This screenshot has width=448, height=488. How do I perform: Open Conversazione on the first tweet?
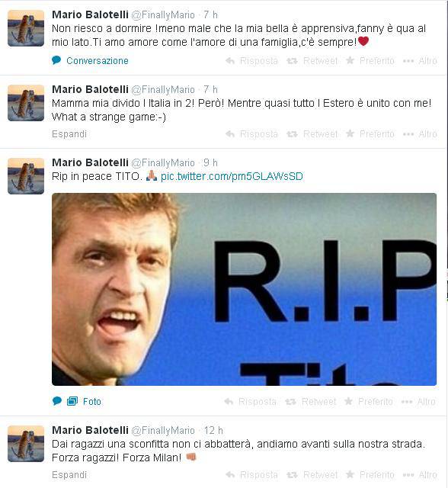pyautogui.click(x=97, y=61)
